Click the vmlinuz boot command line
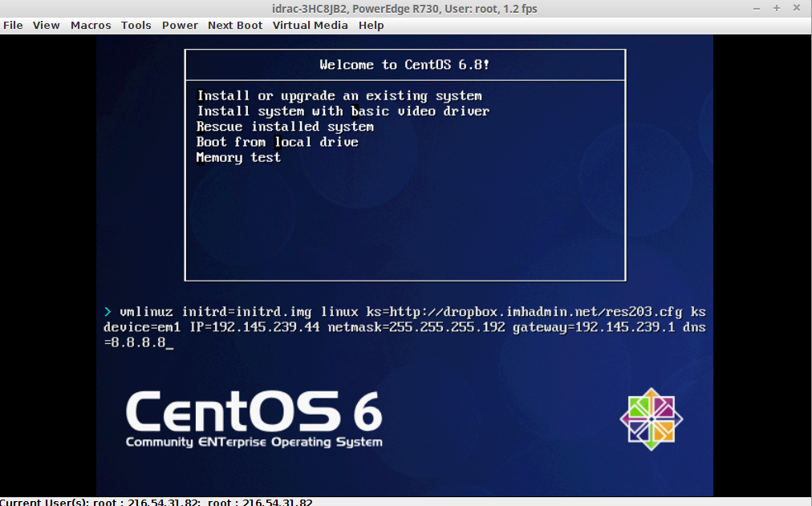This screenshot has height=506, width=812. click(x=404, y=327)
